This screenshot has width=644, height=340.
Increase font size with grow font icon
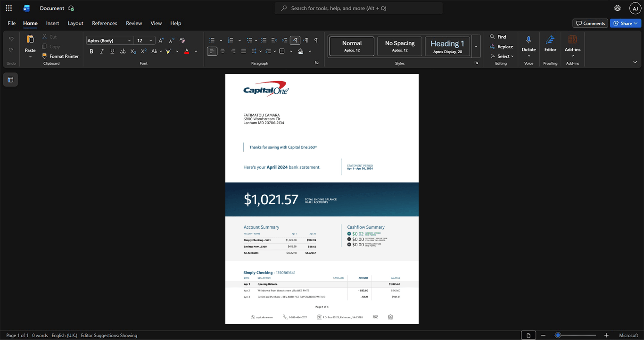click(161, 41)
